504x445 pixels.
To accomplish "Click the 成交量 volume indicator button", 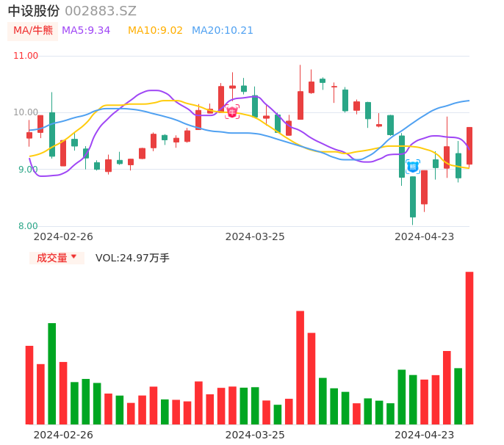I will [51, 258].
